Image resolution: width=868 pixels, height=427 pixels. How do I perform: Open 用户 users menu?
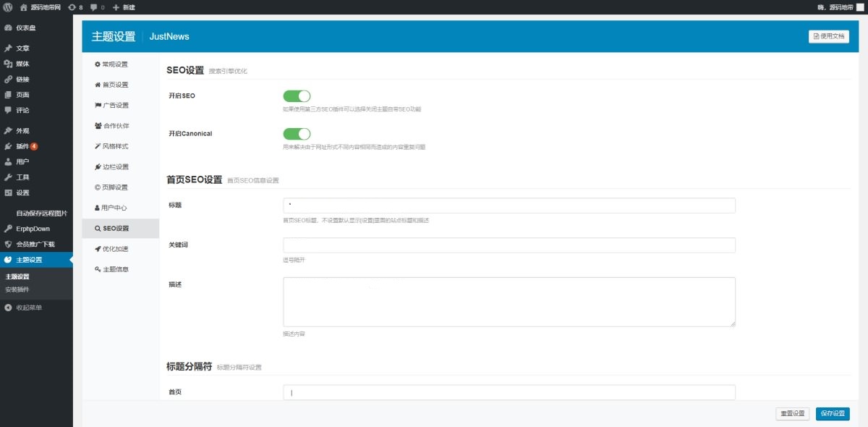(36, 162)
